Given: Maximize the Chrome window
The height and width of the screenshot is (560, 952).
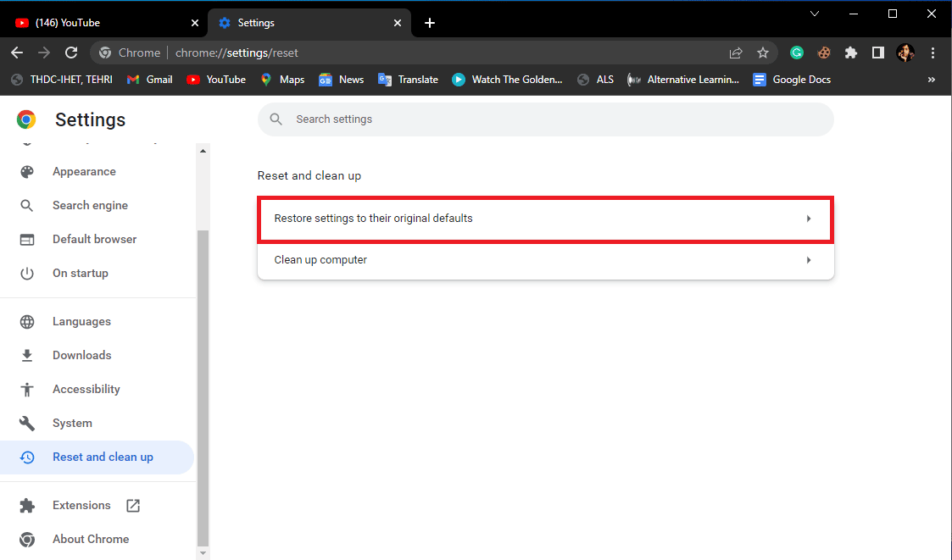Looking at the screenshot, I should [x=893, y=14].
